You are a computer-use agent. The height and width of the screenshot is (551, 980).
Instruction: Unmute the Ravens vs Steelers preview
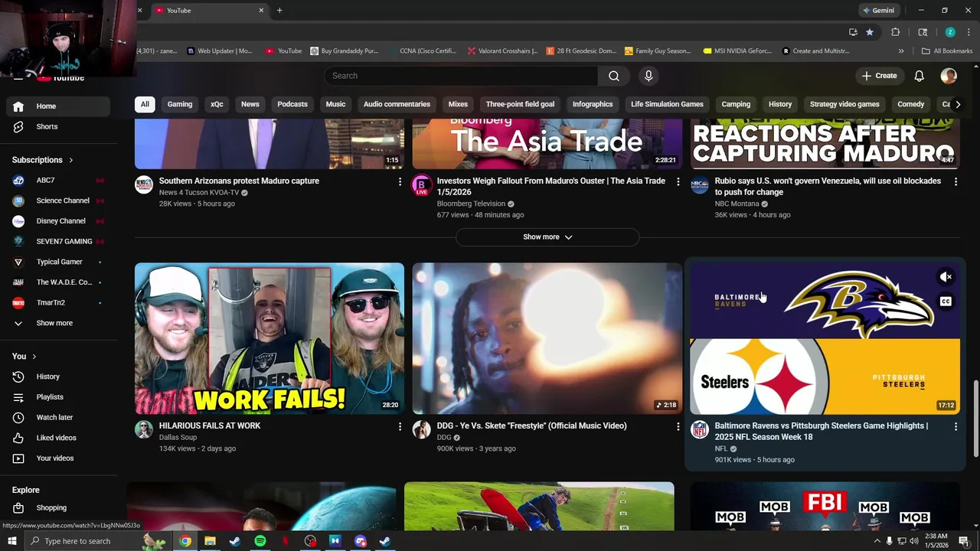(946, 277)
